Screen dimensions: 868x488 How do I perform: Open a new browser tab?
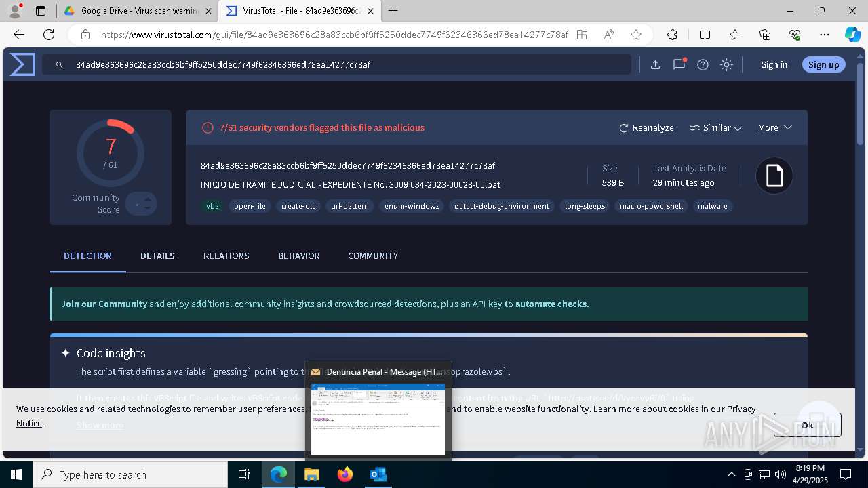coord(393,11)
